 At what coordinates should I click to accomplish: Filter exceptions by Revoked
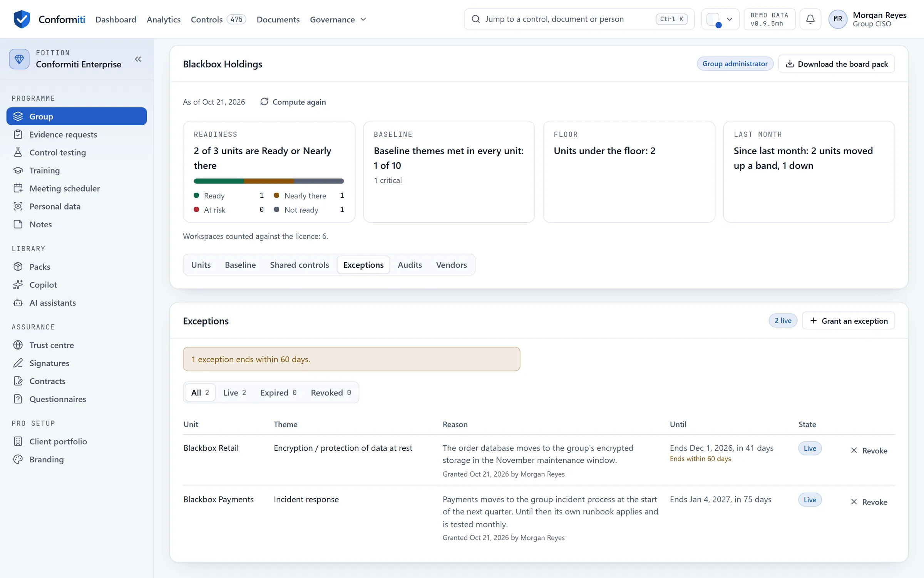(x=331, y=393)
